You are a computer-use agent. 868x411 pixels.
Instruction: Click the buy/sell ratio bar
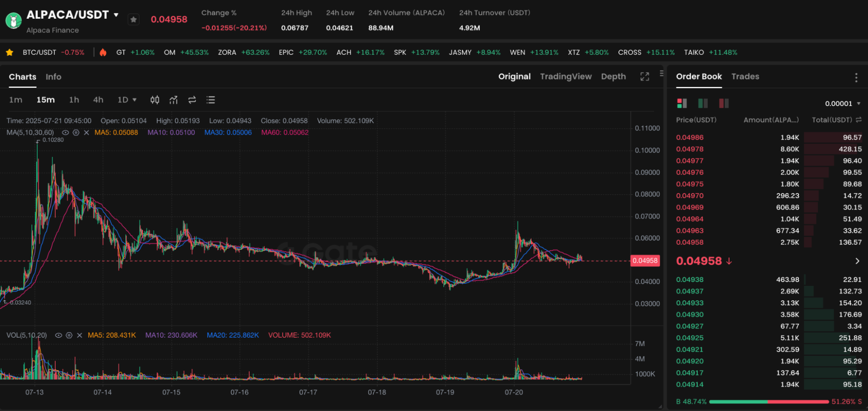click(769, 401)
